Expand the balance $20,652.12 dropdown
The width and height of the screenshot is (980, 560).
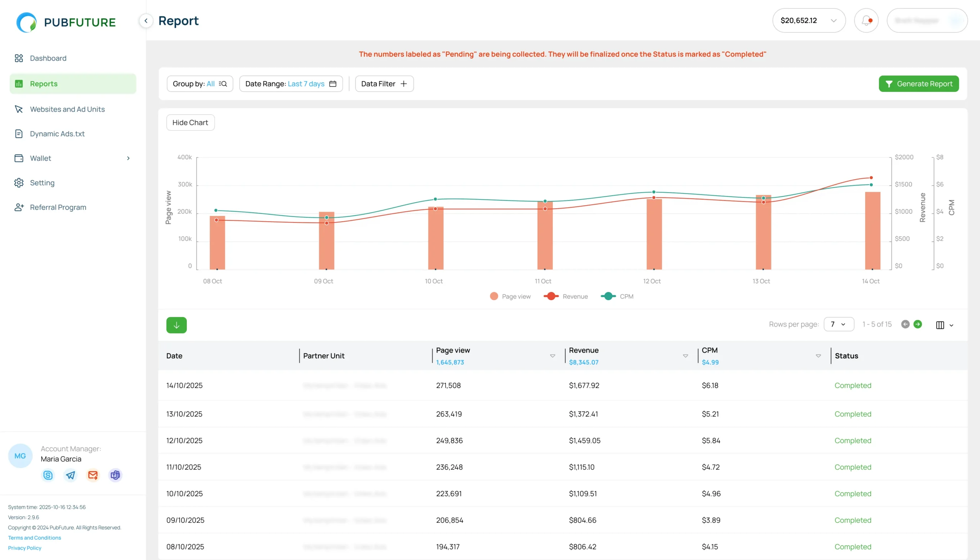pos(808,20)
